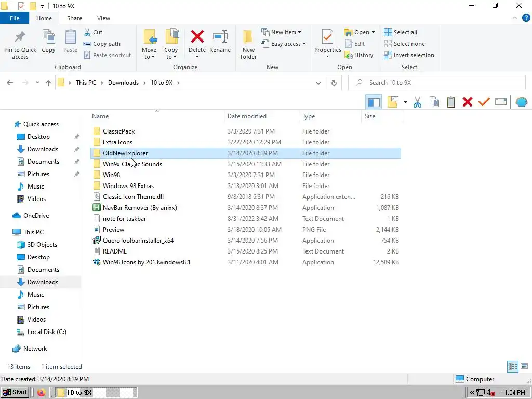This screenshot has width=532, height=399.
Task: Create a New folder from ribbon
Action: click(x=248, y=44)
